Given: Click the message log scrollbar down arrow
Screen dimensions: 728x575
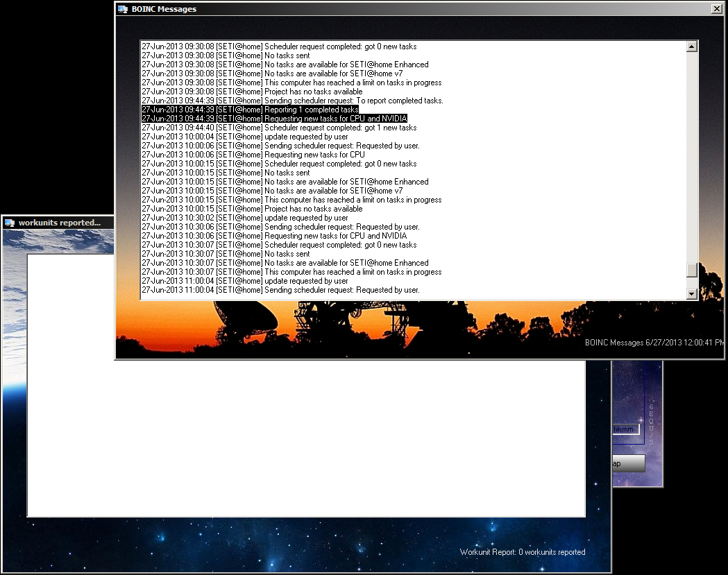Looking at the screenshot, I should point(692,294).
